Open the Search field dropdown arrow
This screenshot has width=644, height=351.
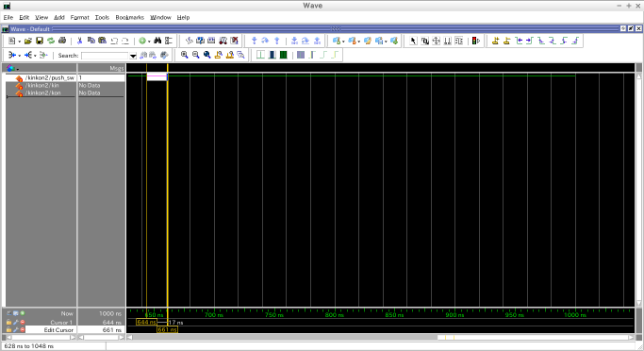click(x=133, y=56)
